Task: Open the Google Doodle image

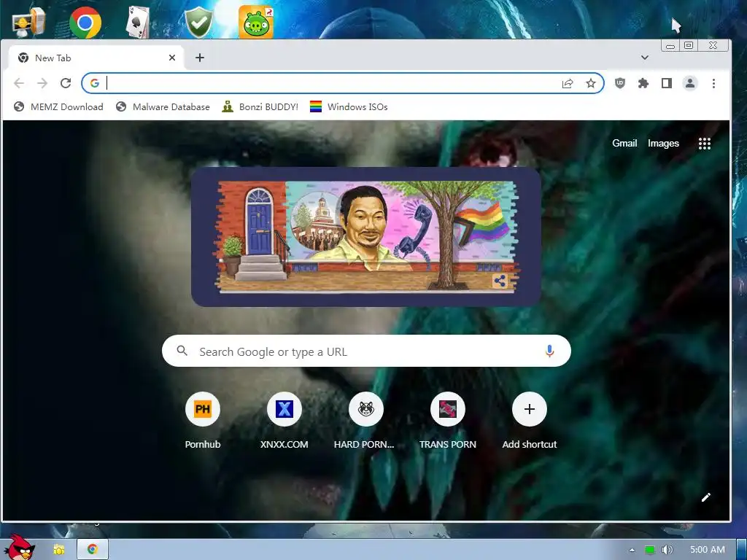Action: pos(366,237)
